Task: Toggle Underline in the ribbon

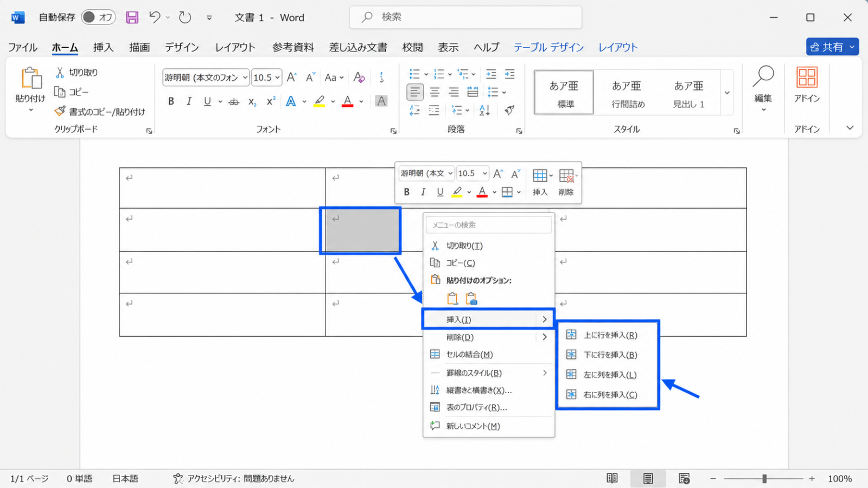Action: [207, 101]
